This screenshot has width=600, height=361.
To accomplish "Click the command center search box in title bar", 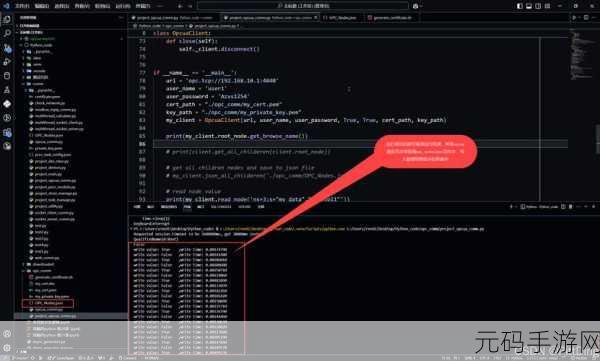I will click(x=302, y=6).
